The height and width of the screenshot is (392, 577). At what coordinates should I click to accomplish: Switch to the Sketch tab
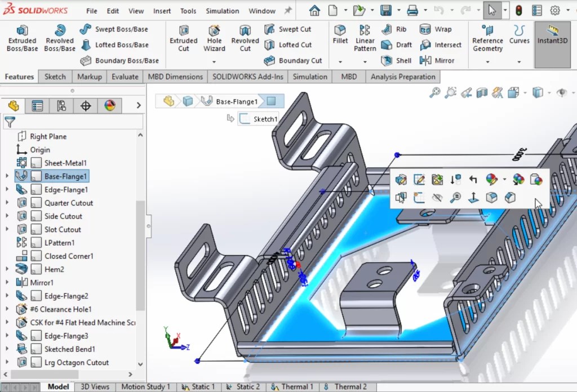click(55, 77)
